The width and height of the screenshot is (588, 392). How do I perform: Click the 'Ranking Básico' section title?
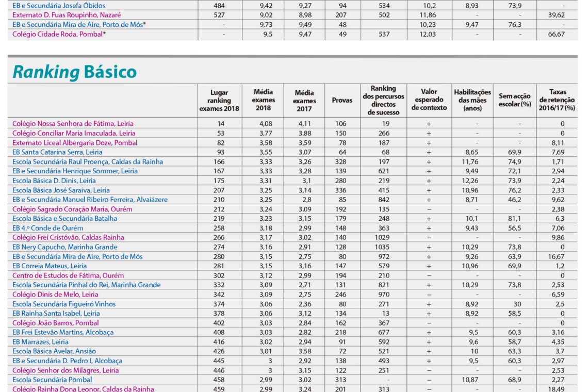click(75, 72)
